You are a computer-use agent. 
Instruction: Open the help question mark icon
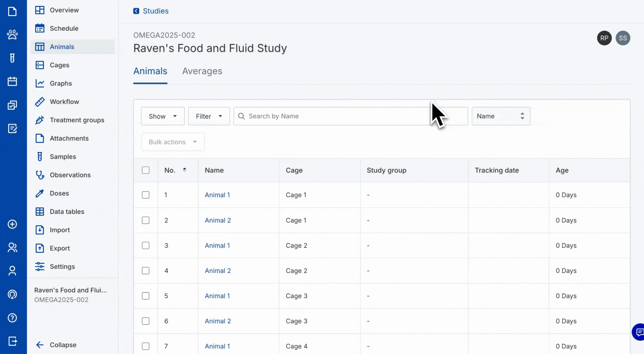12,318
